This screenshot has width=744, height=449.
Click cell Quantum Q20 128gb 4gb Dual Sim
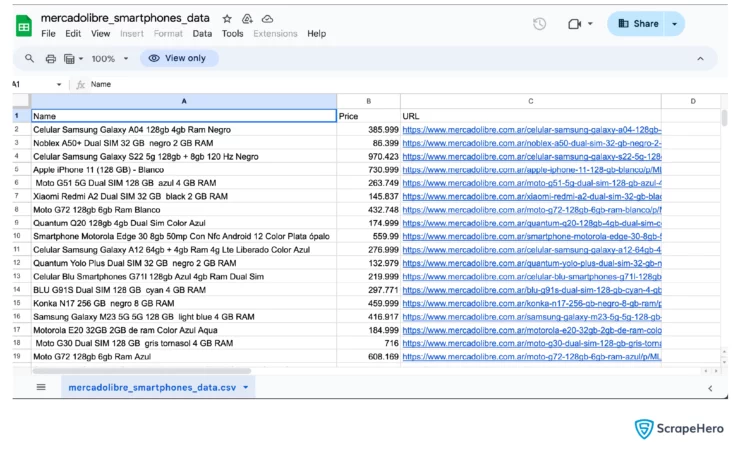[184, 223]
